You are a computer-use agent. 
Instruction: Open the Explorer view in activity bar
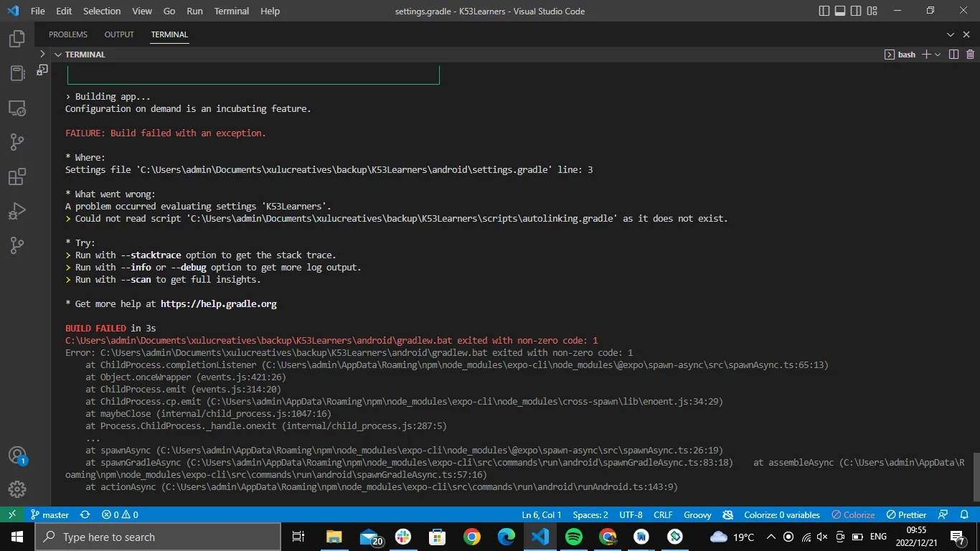(x=17, y=39)
